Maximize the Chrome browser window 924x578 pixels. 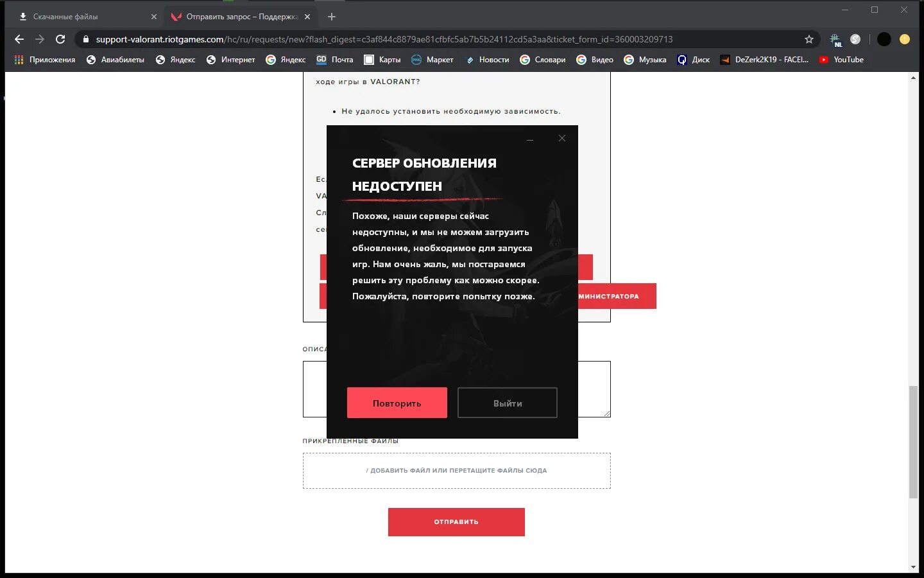coord(875,10)
